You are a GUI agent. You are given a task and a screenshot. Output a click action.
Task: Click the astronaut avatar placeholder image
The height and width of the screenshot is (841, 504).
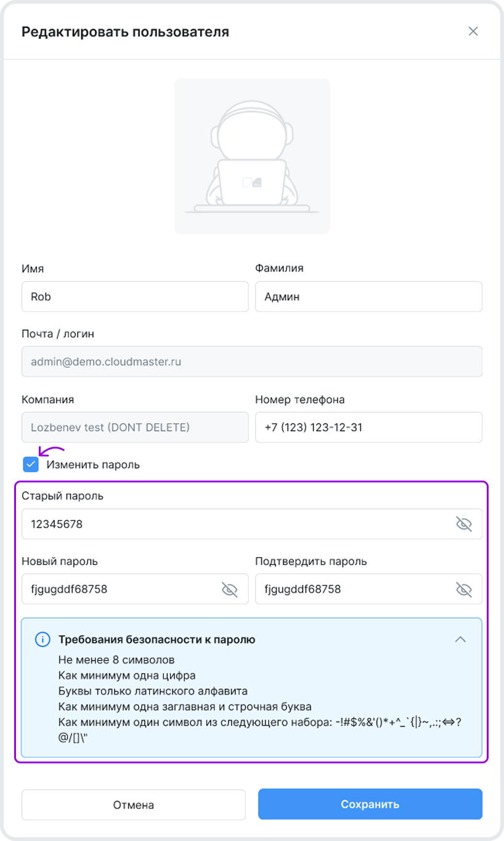point(252,156)
